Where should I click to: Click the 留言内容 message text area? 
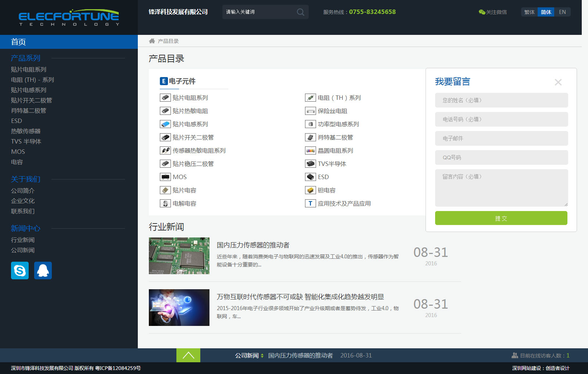[x=501, y=188]
